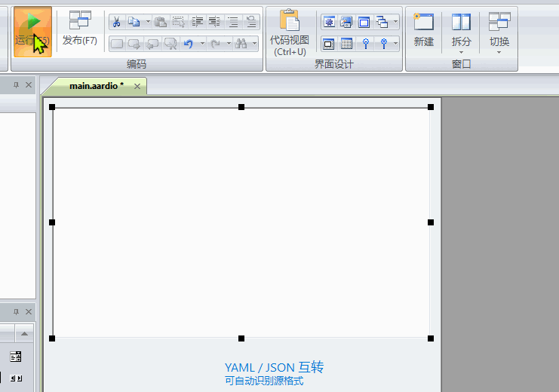Open the 拆分 split window menu
The image size is (559, 392).
pos(462,32)
